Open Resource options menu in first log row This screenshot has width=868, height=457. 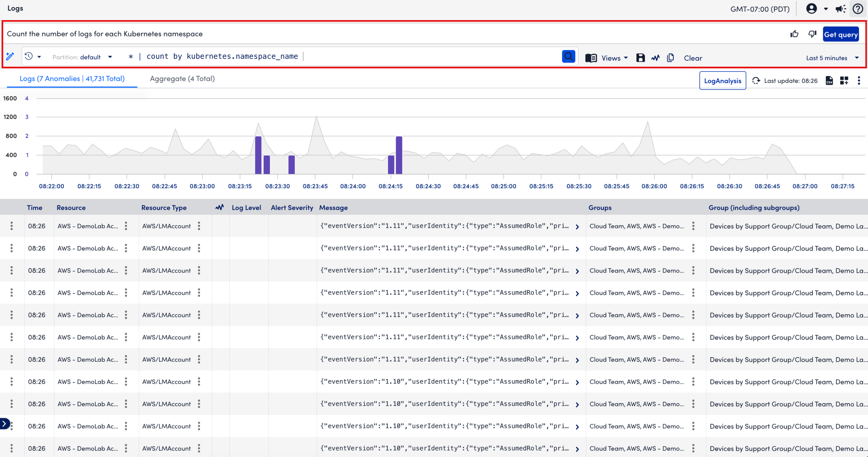coord(126,226)
